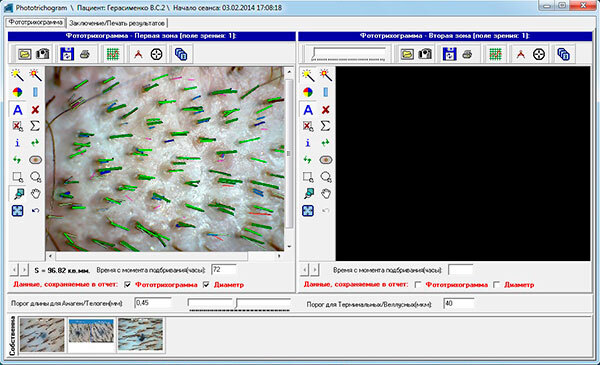Select third thumbnail in bottom strip
Image resolution: width=600 pixels, height=365 pixels.
click(x=140, y=335)
